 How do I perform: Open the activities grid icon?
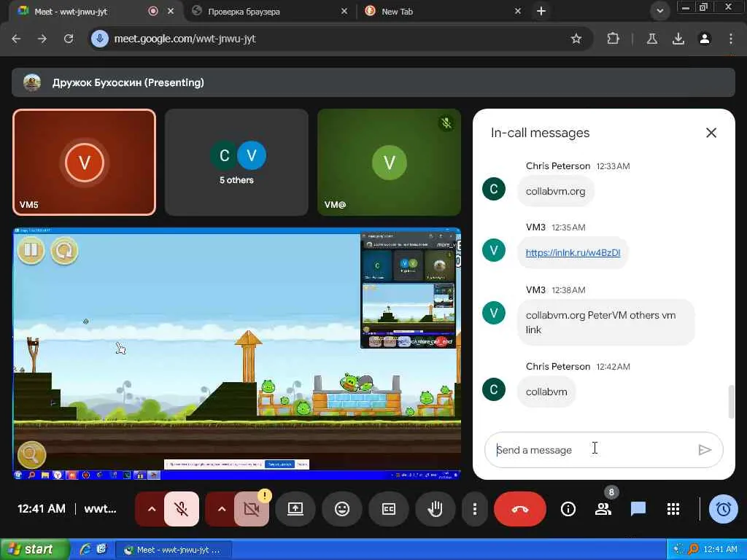673,509
